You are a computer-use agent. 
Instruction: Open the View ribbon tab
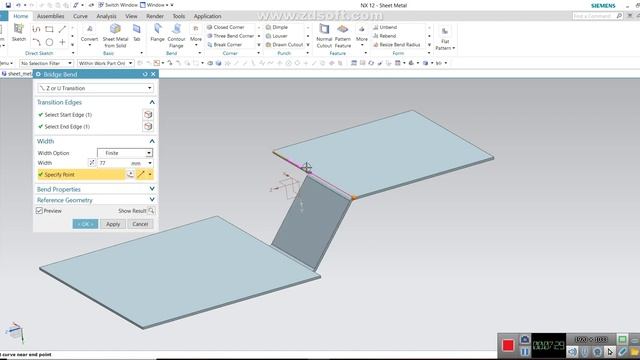pos(131,16)
